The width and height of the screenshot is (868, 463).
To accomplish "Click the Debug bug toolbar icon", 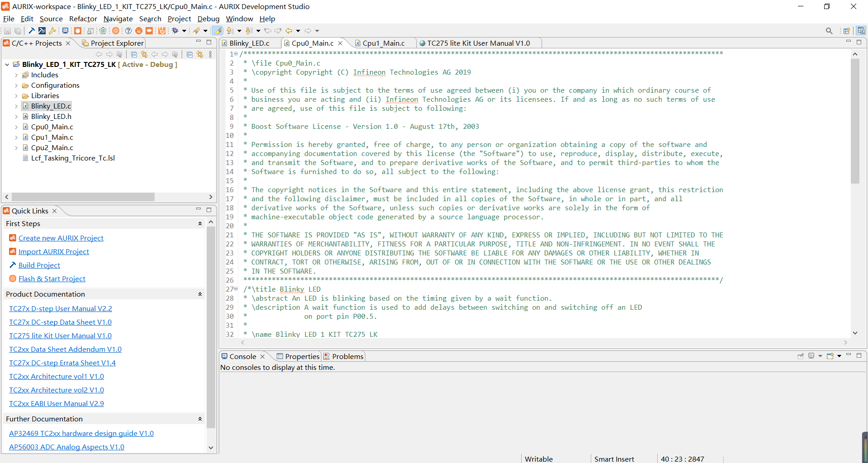I will 175,31.
